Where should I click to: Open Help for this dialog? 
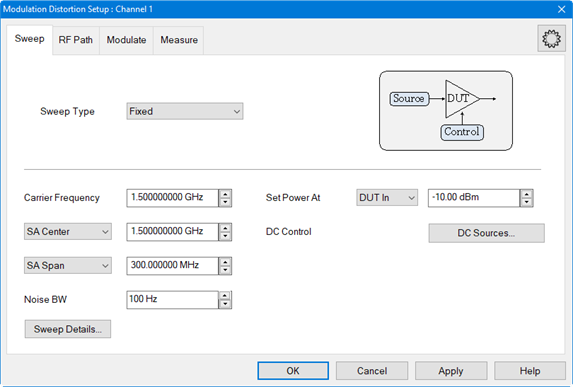pos(530,371)
